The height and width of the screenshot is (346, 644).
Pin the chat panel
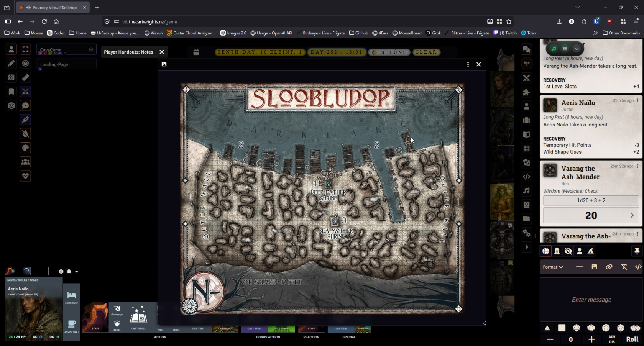point(637,251)
